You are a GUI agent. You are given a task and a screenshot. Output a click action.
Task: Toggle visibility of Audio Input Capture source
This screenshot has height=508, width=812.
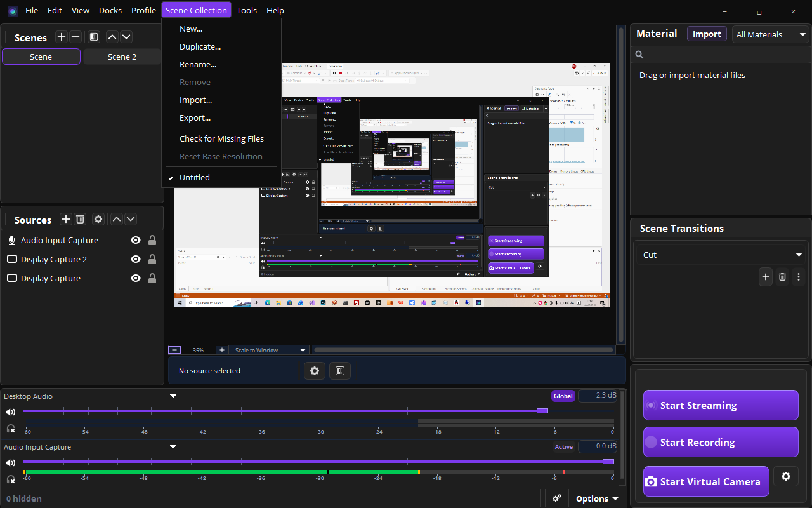(x=135, y=240)
